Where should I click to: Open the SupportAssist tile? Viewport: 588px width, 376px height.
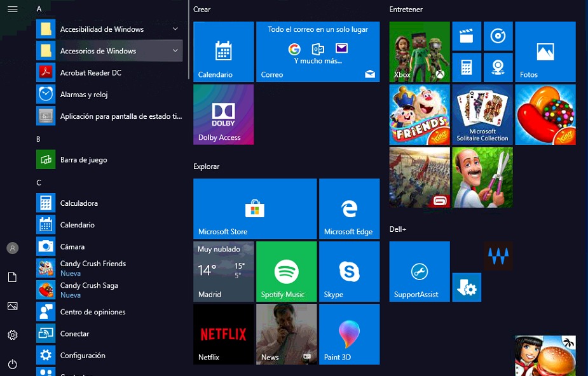420,271
